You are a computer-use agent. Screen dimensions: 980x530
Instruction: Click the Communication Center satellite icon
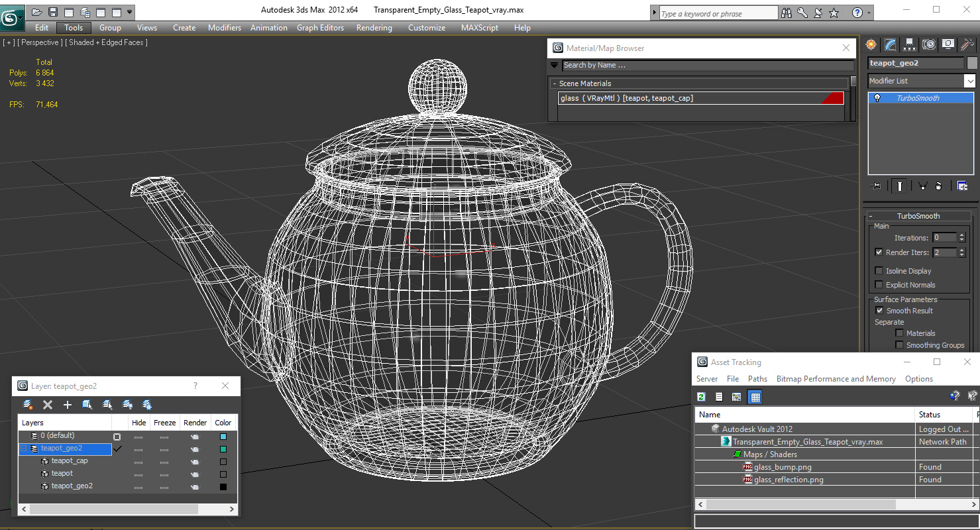(818, 13)
